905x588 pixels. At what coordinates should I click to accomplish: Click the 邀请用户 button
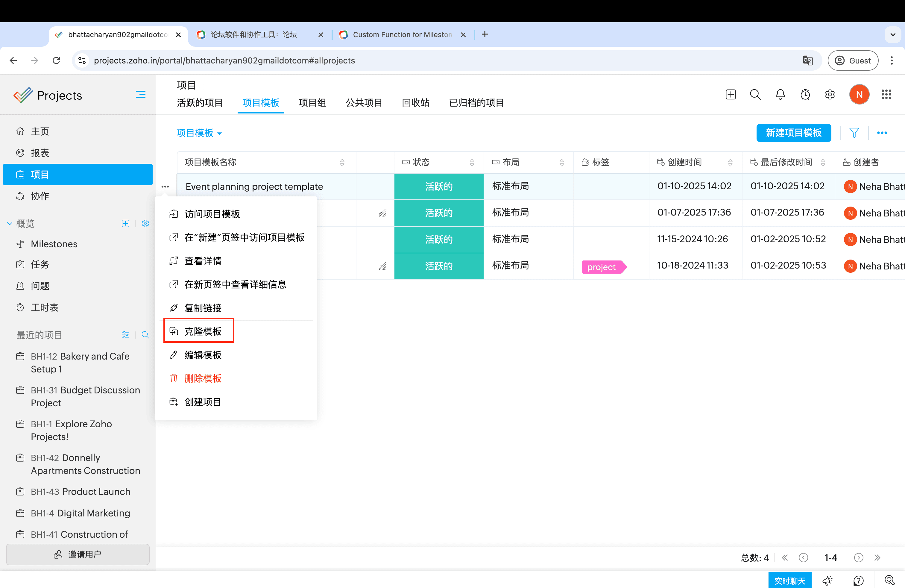[x=78, y=554]
